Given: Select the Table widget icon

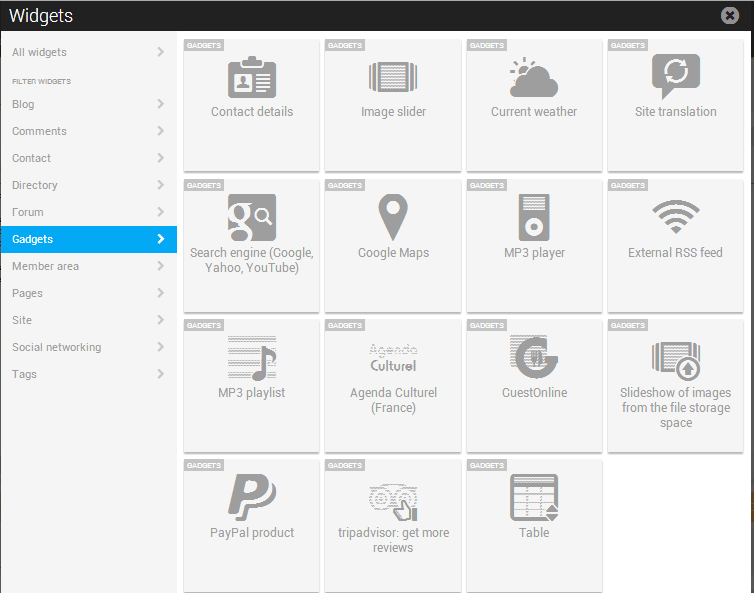Looking at the screenshot, I should tap(534, 497).
